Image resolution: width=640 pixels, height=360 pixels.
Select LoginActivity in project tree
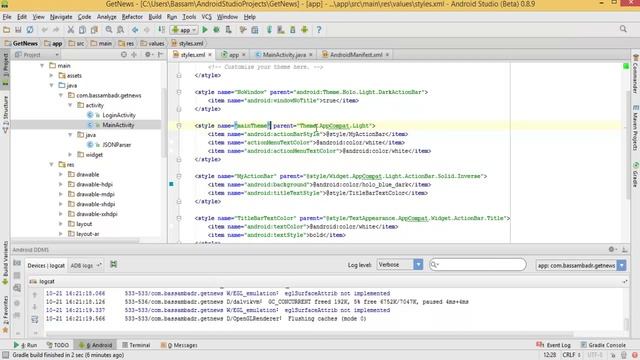pyautogui.click(x=119, y=115)
